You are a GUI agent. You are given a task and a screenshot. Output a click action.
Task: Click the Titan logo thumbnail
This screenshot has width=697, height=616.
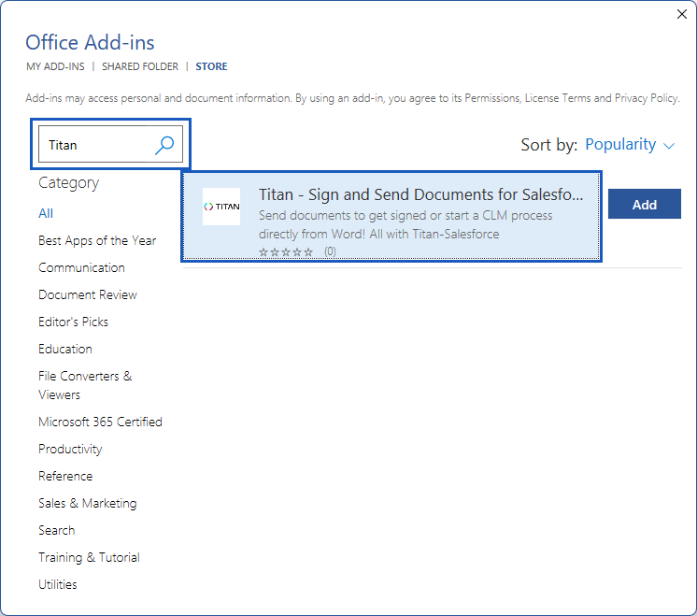click(221, 207)
